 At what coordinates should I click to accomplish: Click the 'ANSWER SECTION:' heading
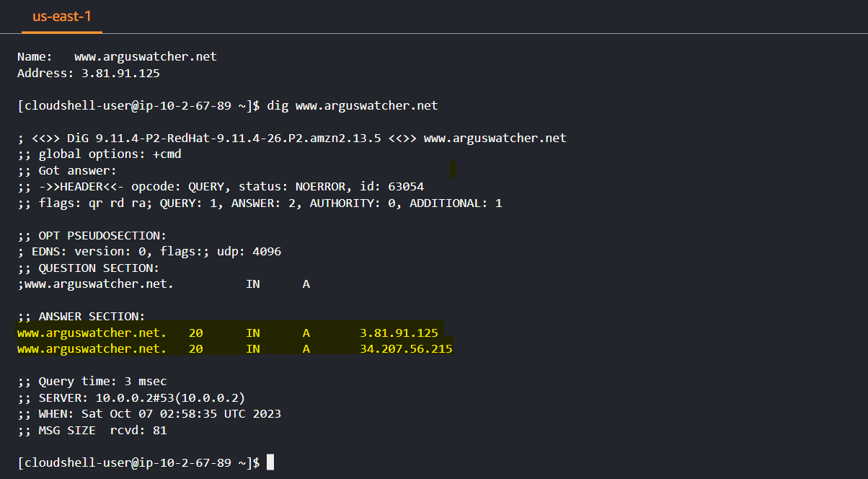[81, 317]
